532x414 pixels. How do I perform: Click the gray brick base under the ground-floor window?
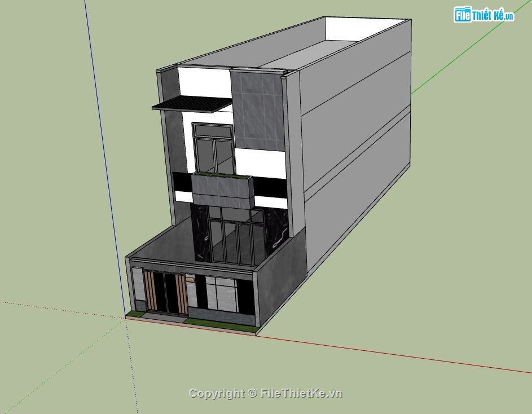point(221,315)
